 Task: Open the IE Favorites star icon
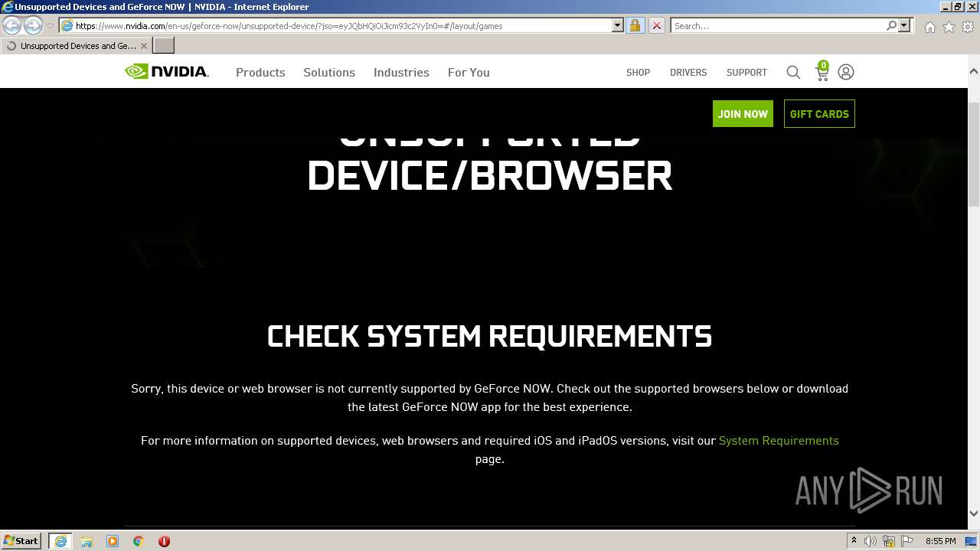[949, 27]
